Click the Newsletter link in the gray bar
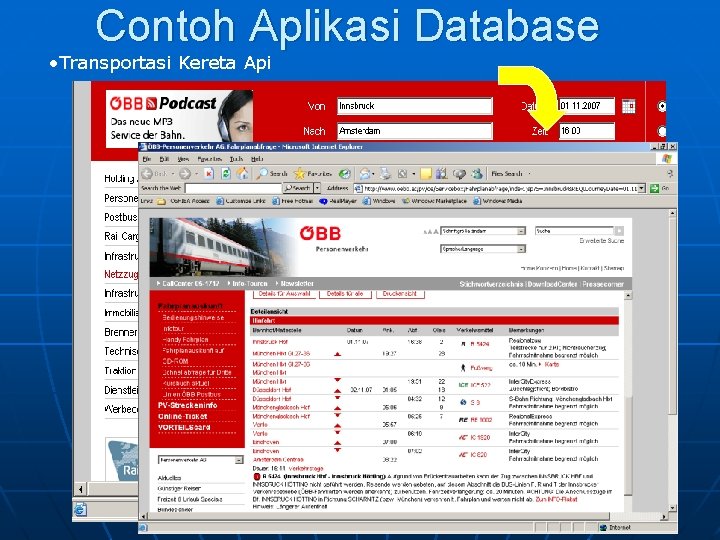 297,284
